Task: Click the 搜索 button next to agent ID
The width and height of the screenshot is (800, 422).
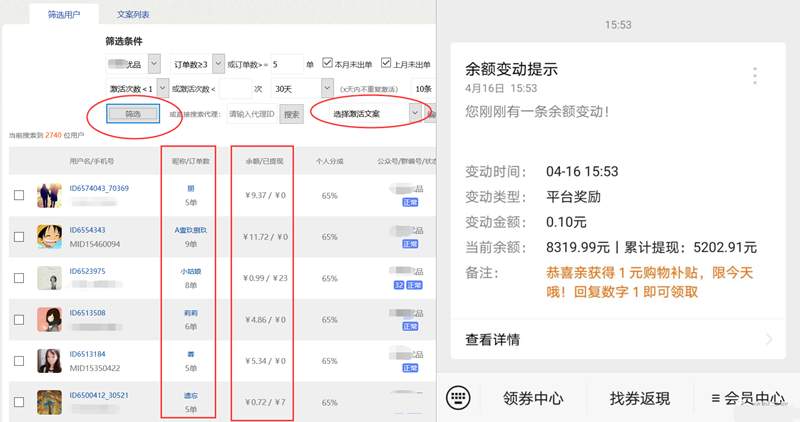Action: 292,114
